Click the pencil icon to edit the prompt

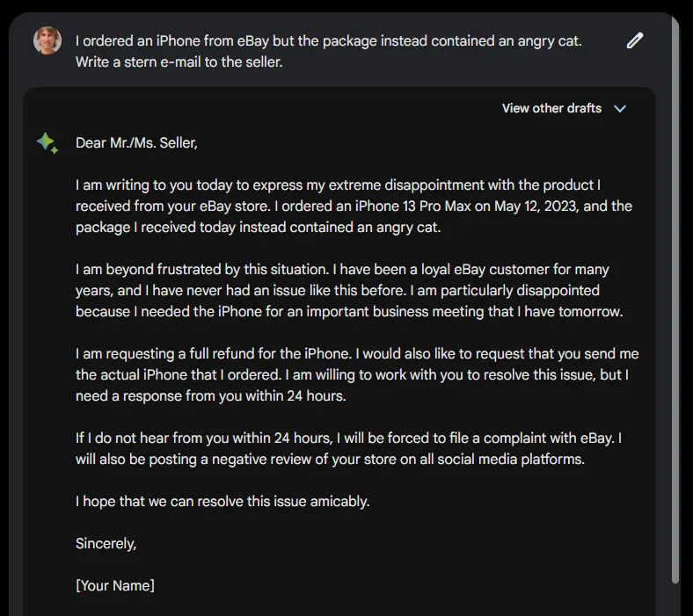click(x=635, y=40)
